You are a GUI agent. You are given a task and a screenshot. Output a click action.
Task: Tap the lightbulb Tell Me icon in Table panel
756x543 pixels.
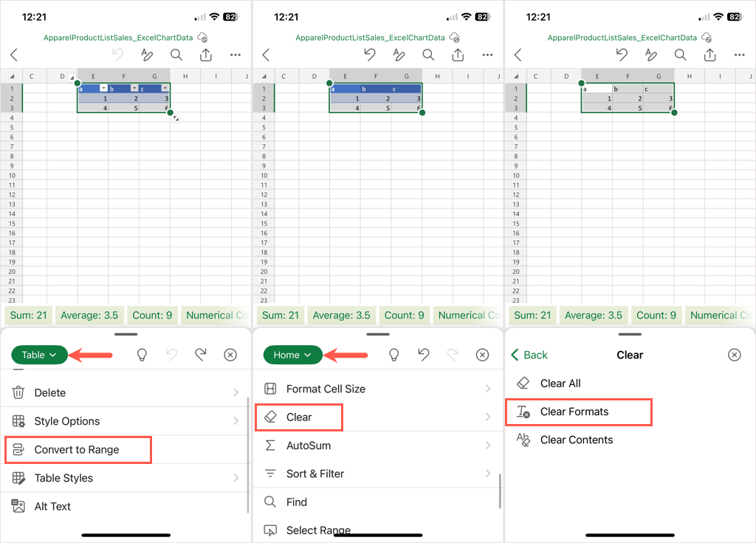(142, 355)
